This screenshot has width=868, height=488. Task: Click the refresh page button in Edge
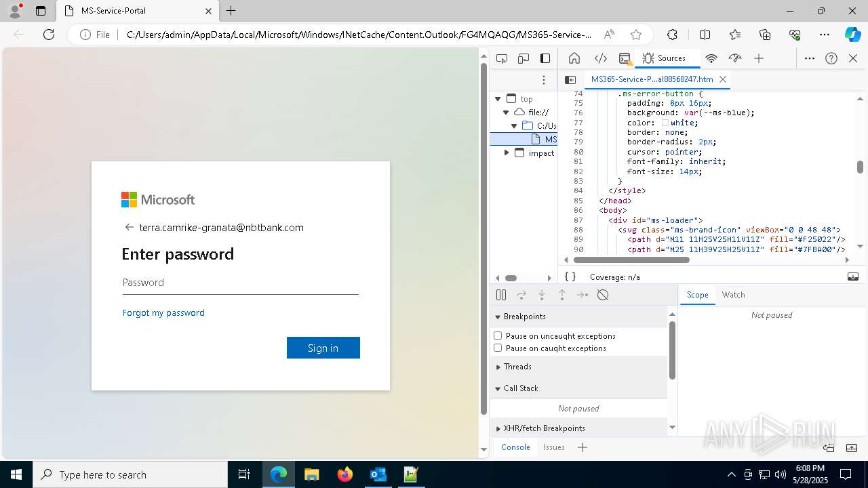click(49, 35)
